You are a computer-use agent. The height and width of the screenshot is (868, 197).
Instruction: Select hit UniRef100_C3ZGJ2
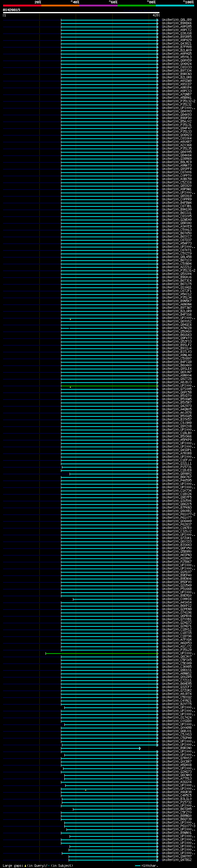pyautogui.click(x=177, y=531)
